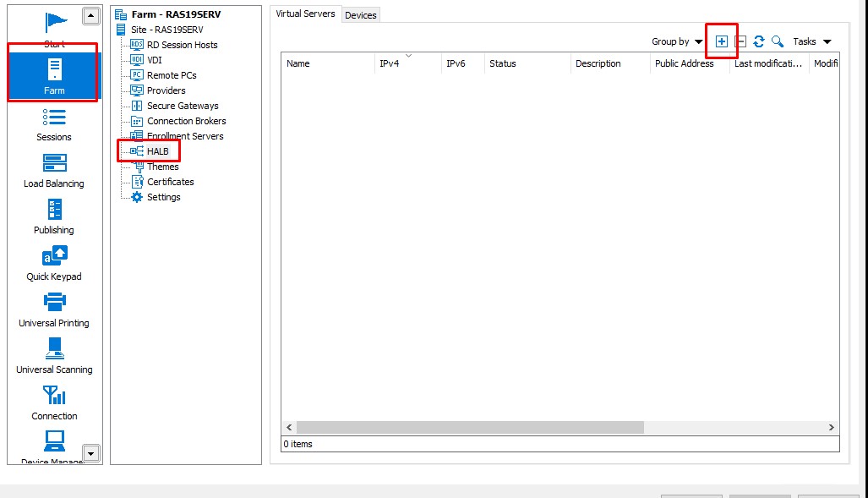The width and height of the screenshot is (868, 498).
Task: Go to Load Balancing category
Action: [x=54, y=170]
